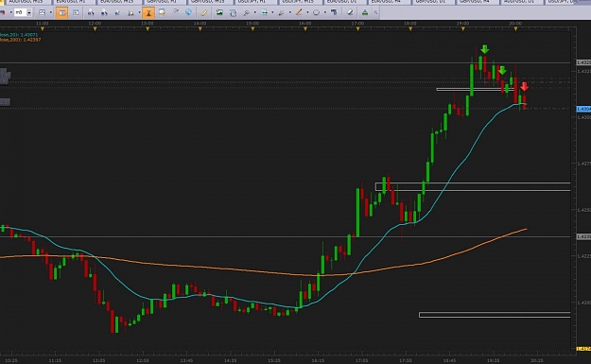Click the grey chain link toolbar icon
The height and width of the screenshot is (364, 591).
pyautogui.click(x=175, y=12)
